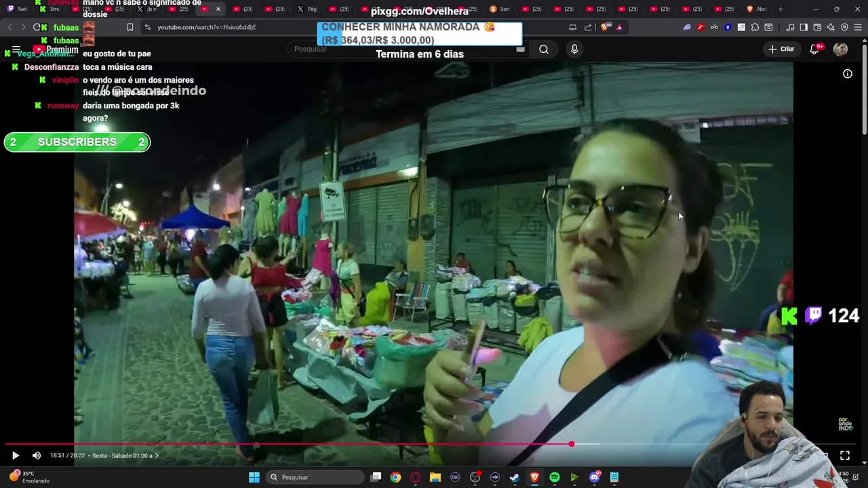Open Opera GX from taskbar

click(416, 477)
